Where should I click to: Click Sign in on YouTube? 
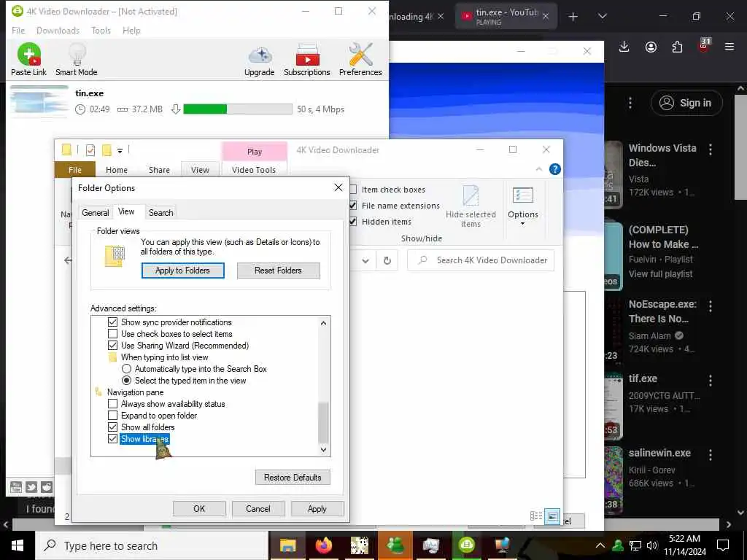[687, 103]
